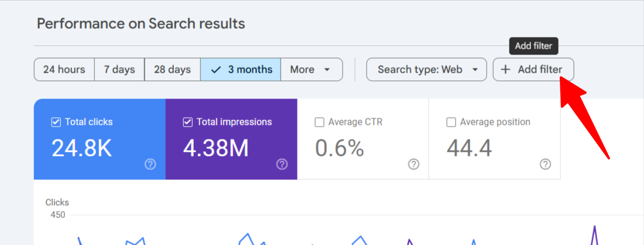Select the 24 hours date range
The image size is (644, 245).
64,70
